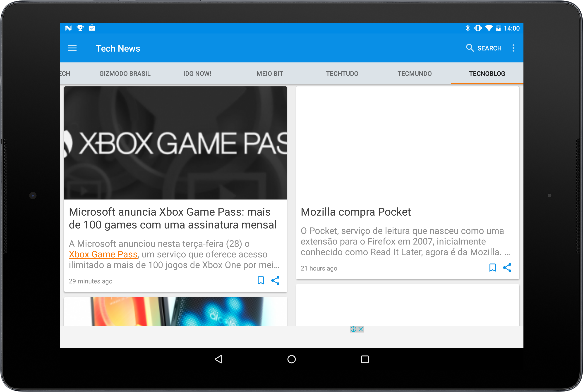The width and height of the screenshot is (583, 392).
Task: Click the SEARCH button label
Action: click(x=489, y=48)
